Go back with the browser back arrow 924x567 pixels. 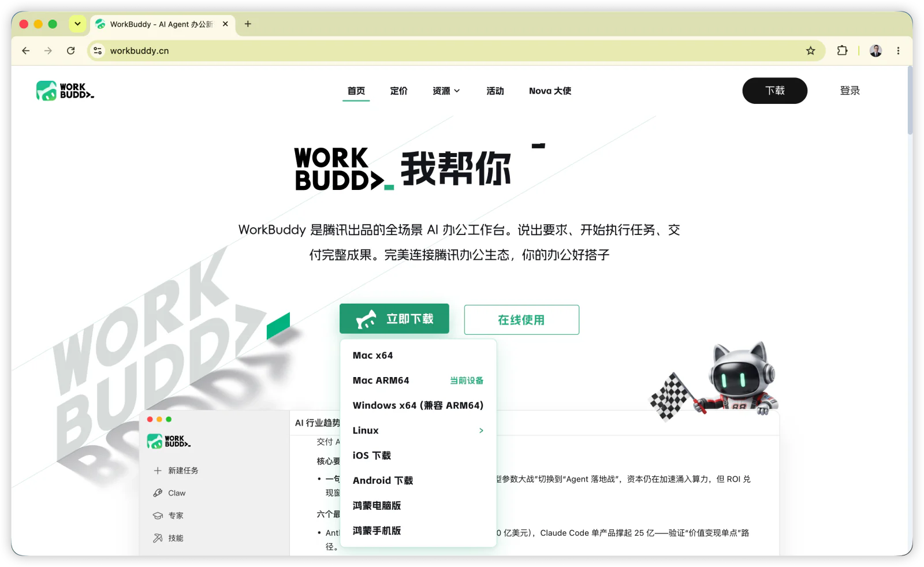pyautogui.click(x=26, y=51)
